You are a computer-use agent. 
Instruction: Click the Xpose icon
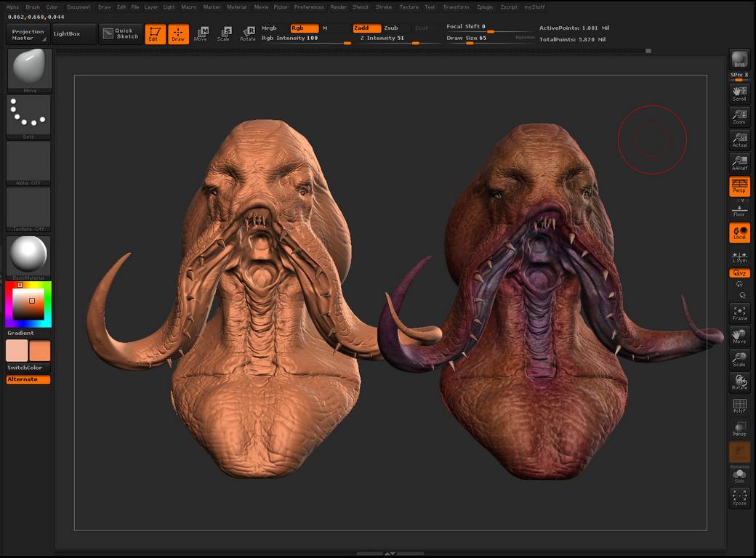[739, 498]
